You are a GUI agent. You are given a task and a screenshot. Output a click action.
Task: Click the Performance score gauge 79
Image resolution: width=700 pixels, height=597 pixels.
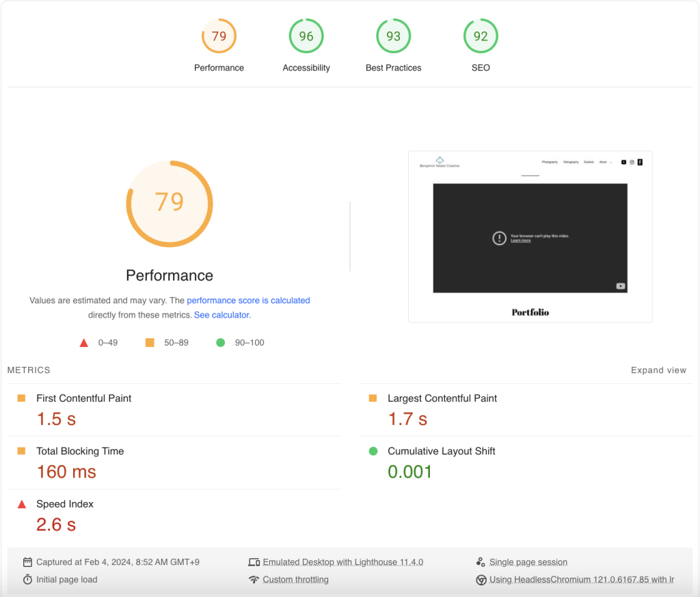point(219,36)
